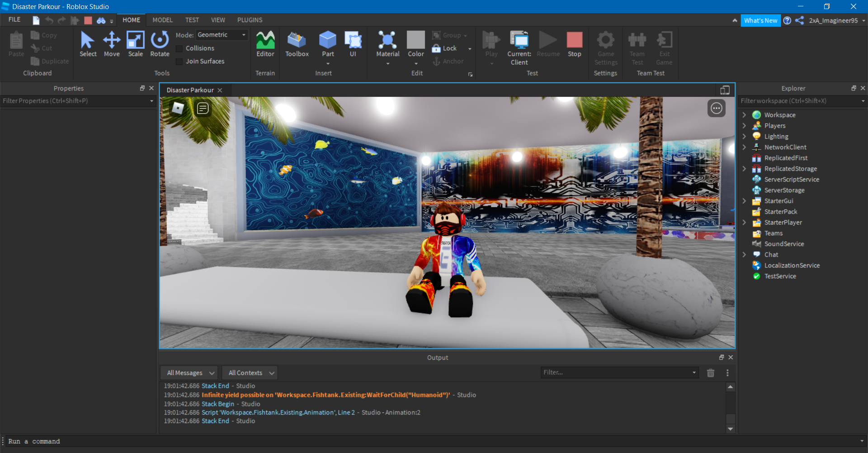
Task: Open the FILE menu
Action: tap(14, 20)
